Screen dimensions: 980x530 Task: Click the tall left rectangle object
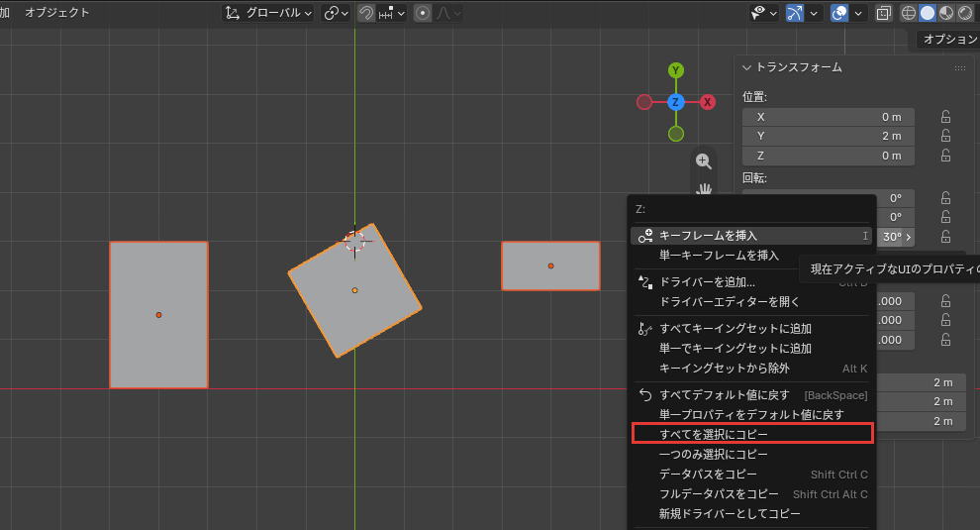(158, 315)
